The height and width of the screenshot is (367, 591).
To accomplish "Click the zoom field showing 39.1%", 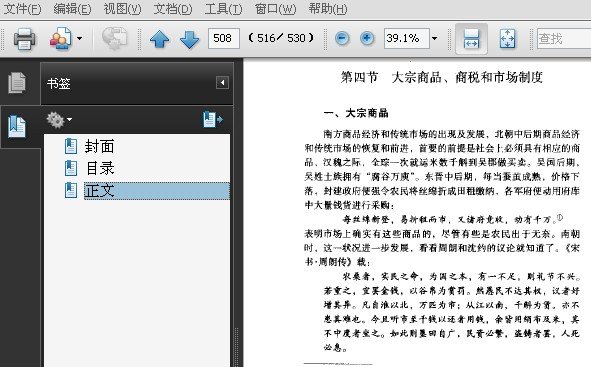I will [x=406, y=38].
